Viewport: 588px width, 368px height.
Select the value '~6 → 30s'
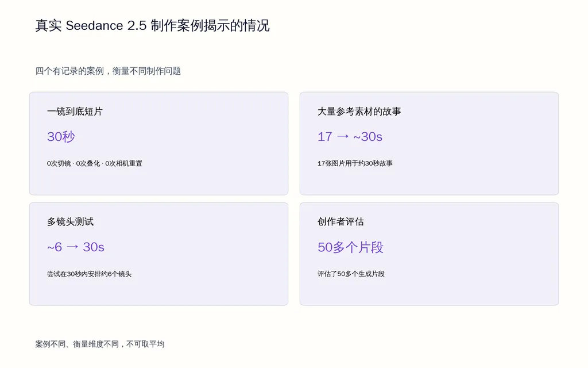(x=76, y=247)
